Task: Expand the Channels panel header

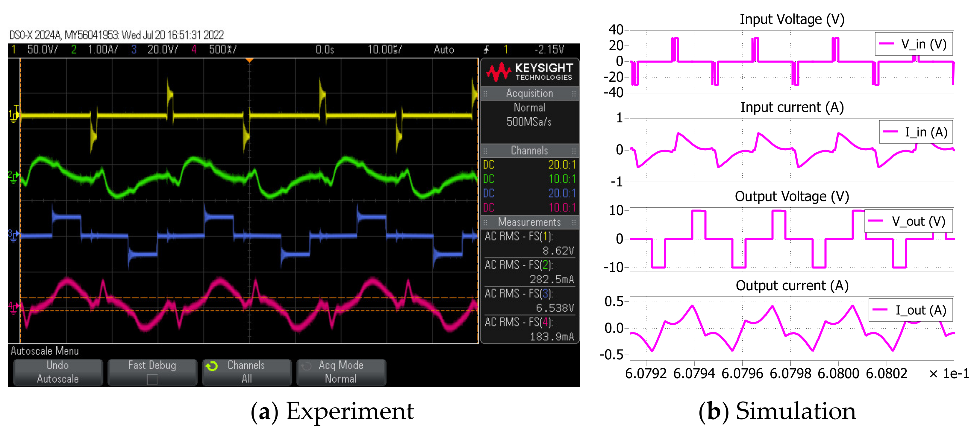Action: 530,151
